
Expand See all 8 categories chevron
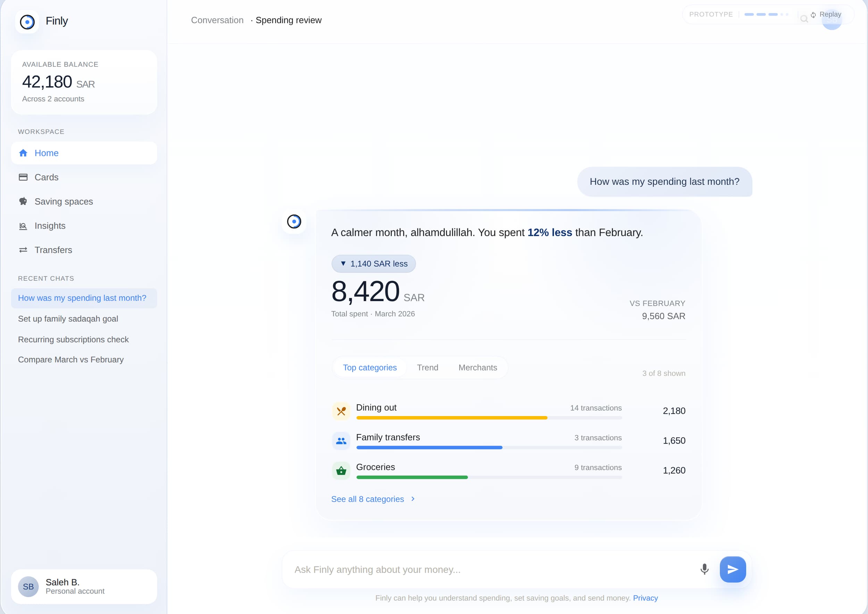413,499
